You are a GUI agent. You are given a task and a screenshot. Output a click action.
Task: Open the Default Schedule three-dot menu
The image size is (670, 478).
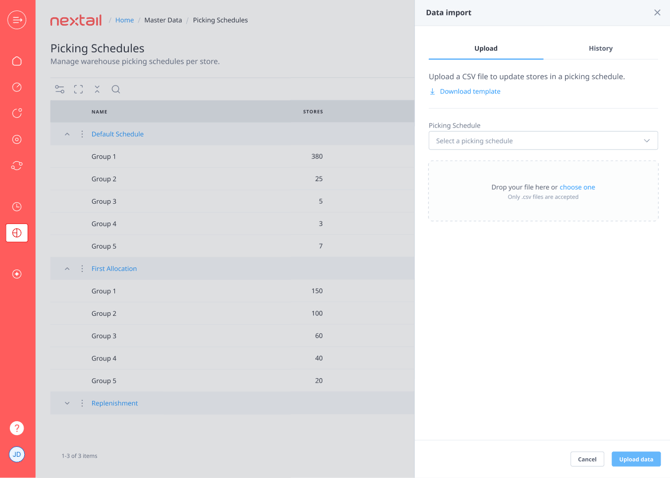(x=82, y=134)
